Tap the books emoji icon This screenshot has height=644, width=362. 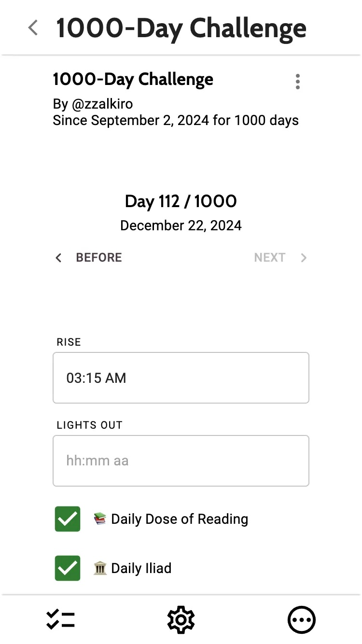tap(100, 519)
